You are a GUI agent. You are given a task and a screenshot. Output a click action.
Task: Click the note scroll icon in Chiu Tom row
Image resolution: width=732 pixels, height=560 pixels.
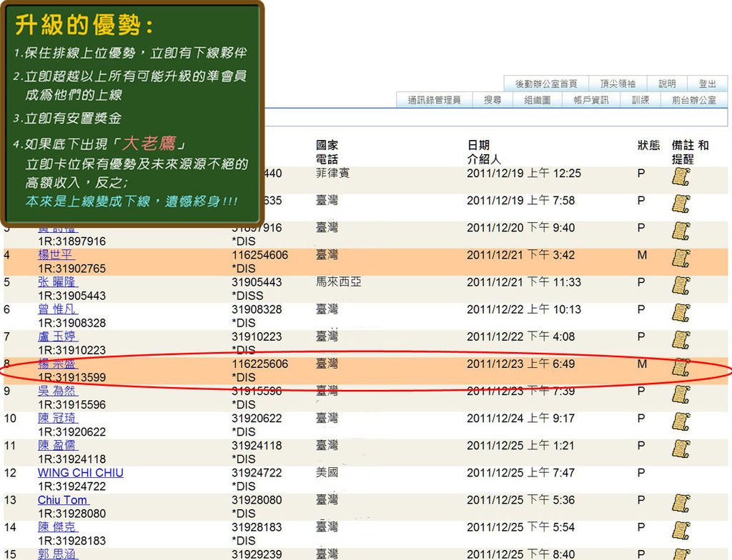[681, 504]
